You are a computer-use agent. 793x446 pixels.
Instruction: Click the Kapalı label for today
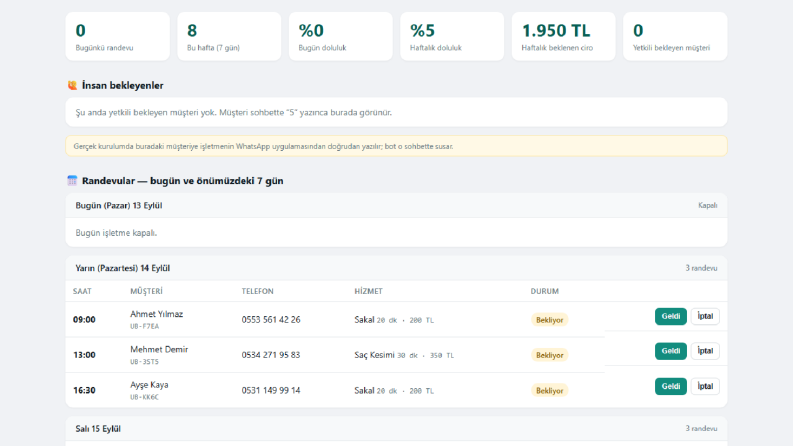click(708, 205)
